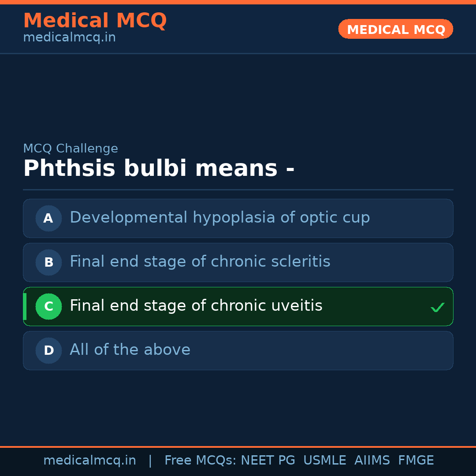Click the Free MCQs footer label
This screenshot has width=476, height=476.
(x=200, y=461)
